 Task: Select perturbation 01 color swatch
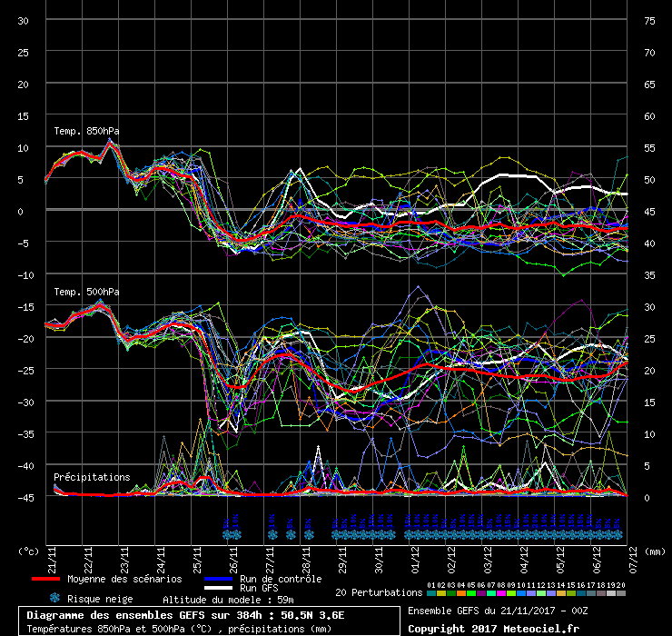(x=430, y=592)
